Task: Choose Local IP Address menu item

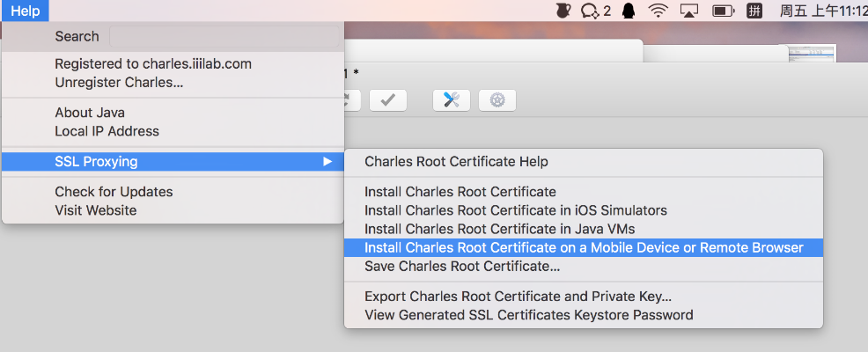Action: click(107, 131)
